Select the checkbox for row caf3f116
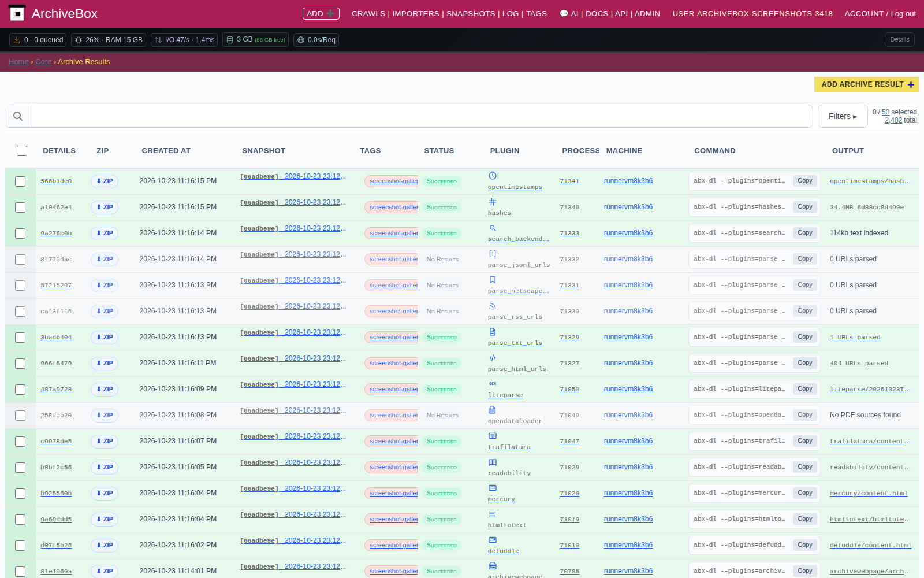The image size is (924, 578). point(20,312)
